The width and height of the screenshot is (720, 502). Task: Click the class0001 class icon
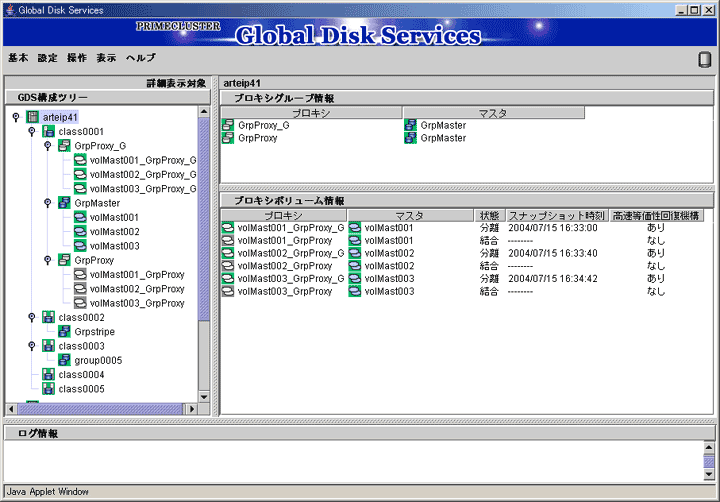click(48, 131)
